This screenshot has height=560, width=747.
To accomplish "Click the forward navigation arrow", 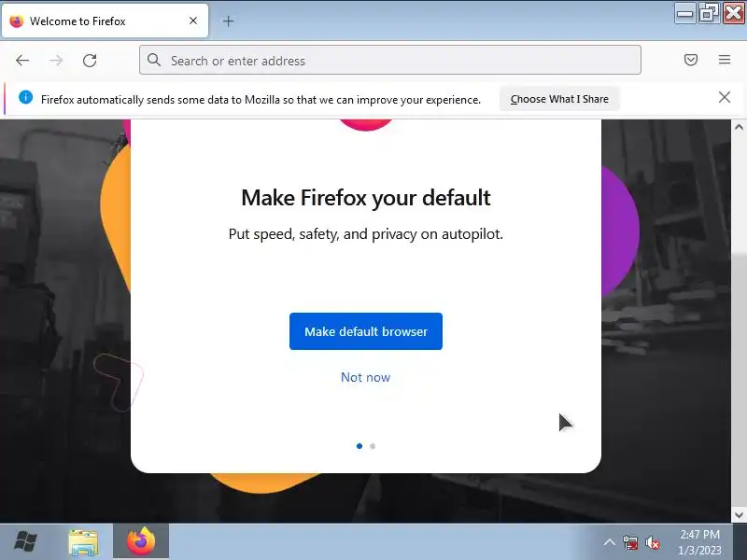I will click(x=56, y=61).
